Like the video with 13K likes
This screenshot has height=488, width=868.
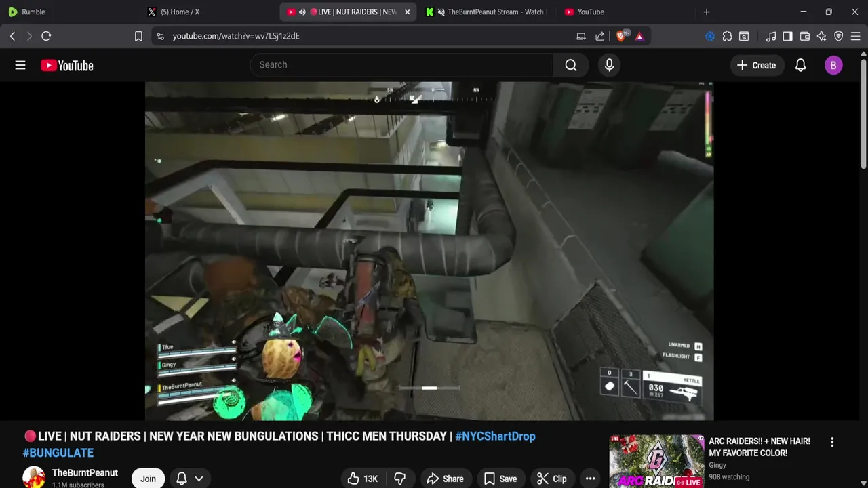point(362,479)
